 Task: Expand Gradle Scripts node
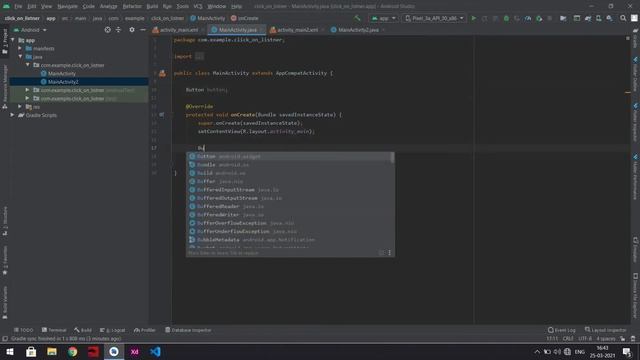13,115
